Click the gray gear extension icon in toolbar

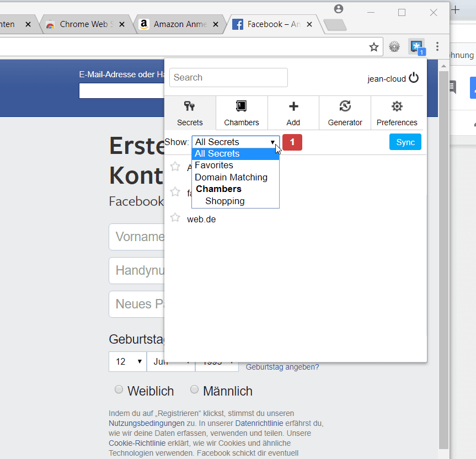click(394, 47)
